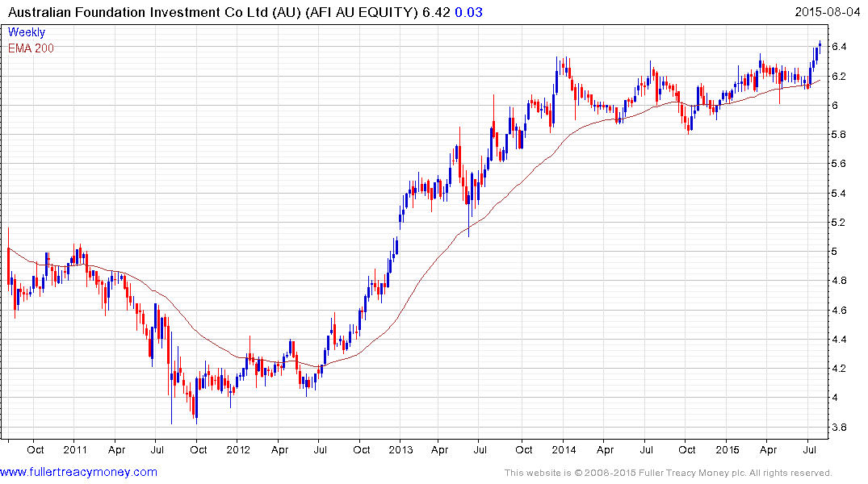Viewport: 868px width, 484px height.
Task: Click the '2014' time axis label
Action: [x=564, y=449]
